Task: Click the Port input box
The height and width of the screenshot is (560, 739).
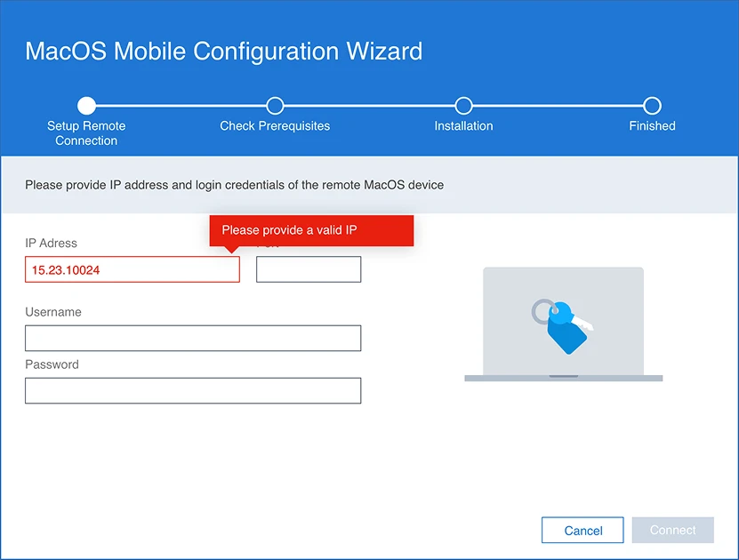Action: 309,269
